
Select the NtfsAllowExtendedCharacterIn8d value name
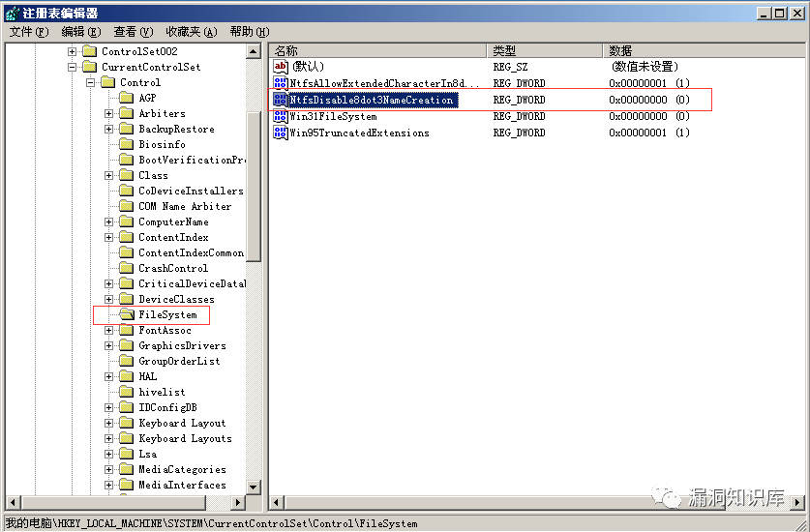[384, 83]
